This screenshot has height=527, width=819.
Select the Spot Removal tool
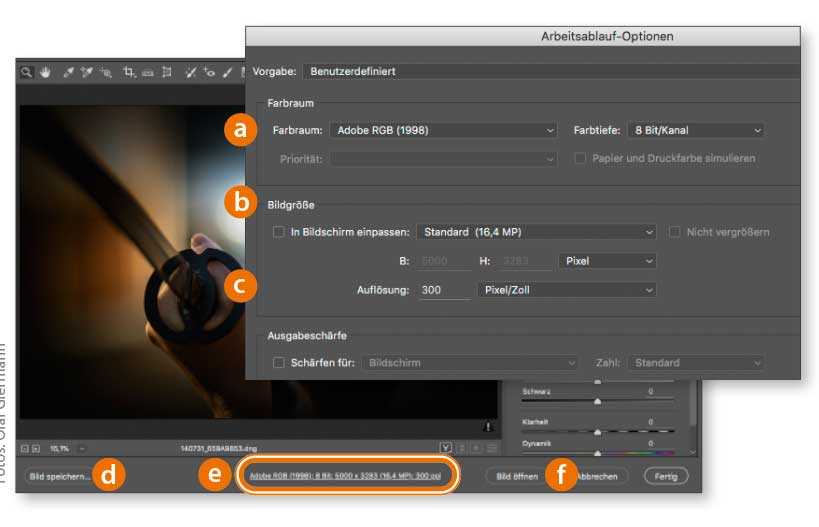click(190, 72)
